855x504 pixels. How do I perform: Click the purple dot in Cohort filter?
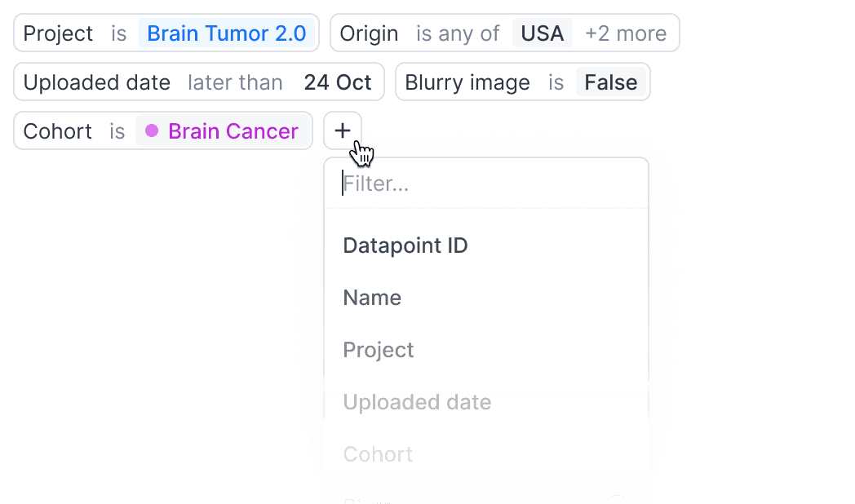[152, 131]
